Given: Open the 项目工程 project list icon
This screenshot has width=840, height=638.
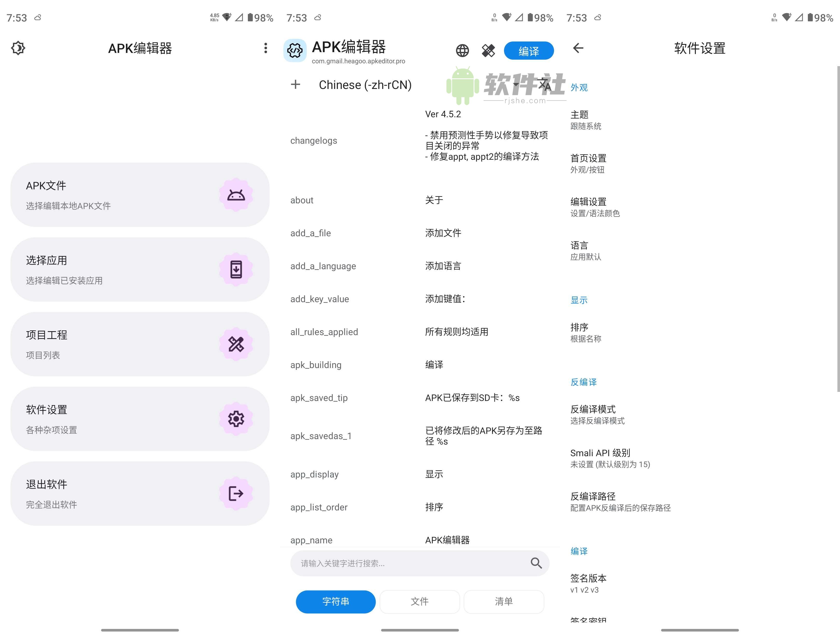Looking at the screenshot, I should pos(236,344).
